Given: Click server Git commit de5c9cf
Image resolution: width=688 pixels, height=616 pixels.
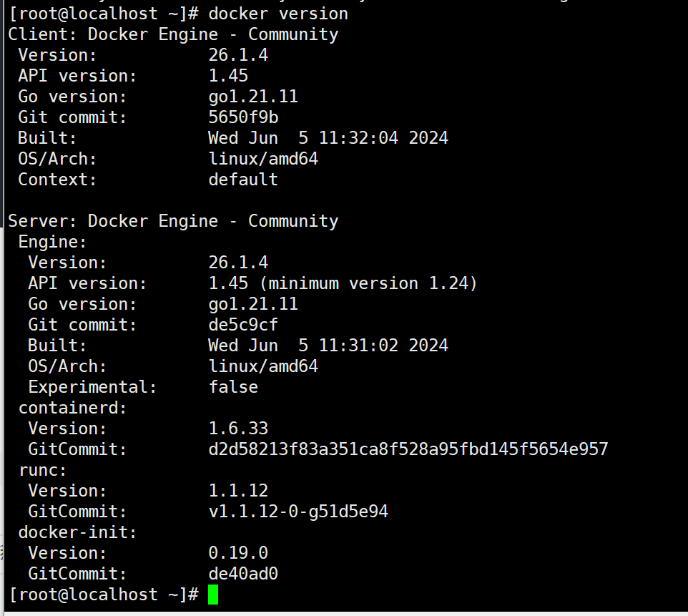Looking at the screenshot, I should (x=243, y=325).
